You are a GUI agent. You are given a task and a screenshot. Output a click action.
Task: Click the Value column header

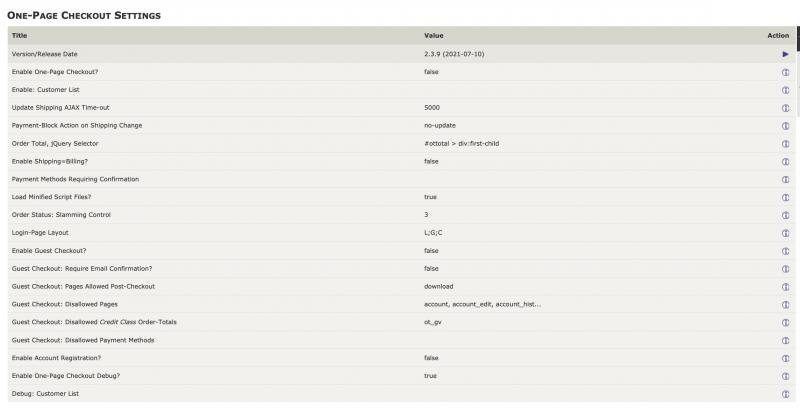click(x=434, y=35)
